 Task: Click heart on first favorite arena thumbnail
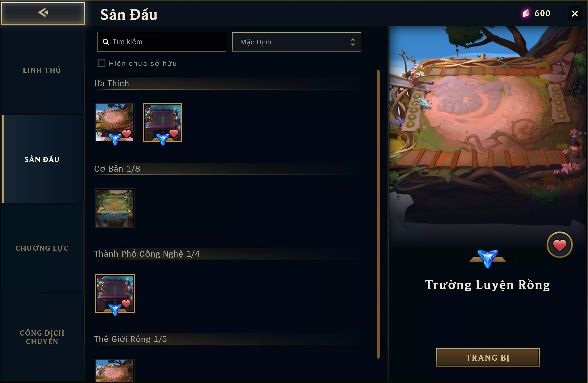click(x=126, y=134)
